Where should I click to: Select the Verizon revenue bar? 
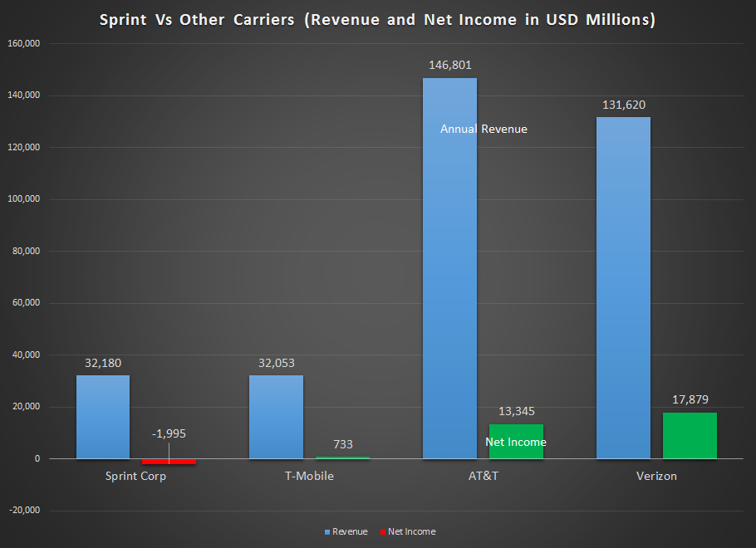(623, 288)
